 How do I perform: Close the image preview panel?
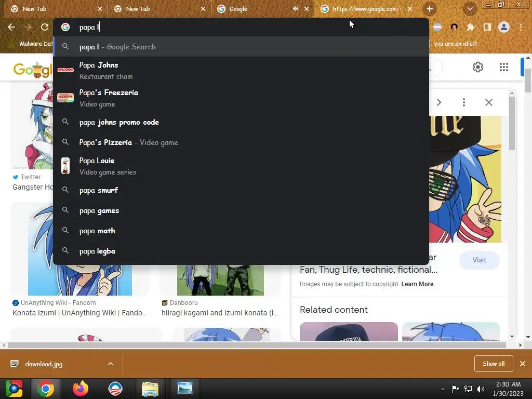click(488, 102)
